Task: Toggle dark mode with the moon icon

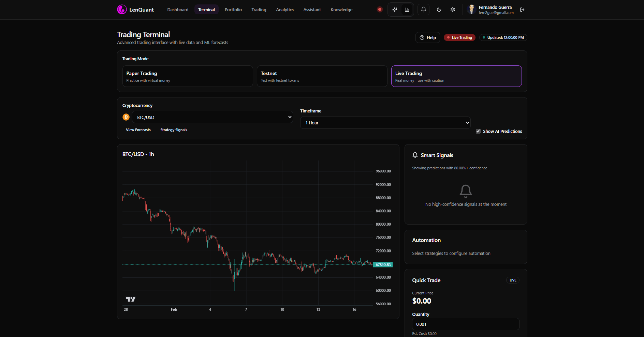Action: click(439, 10)
